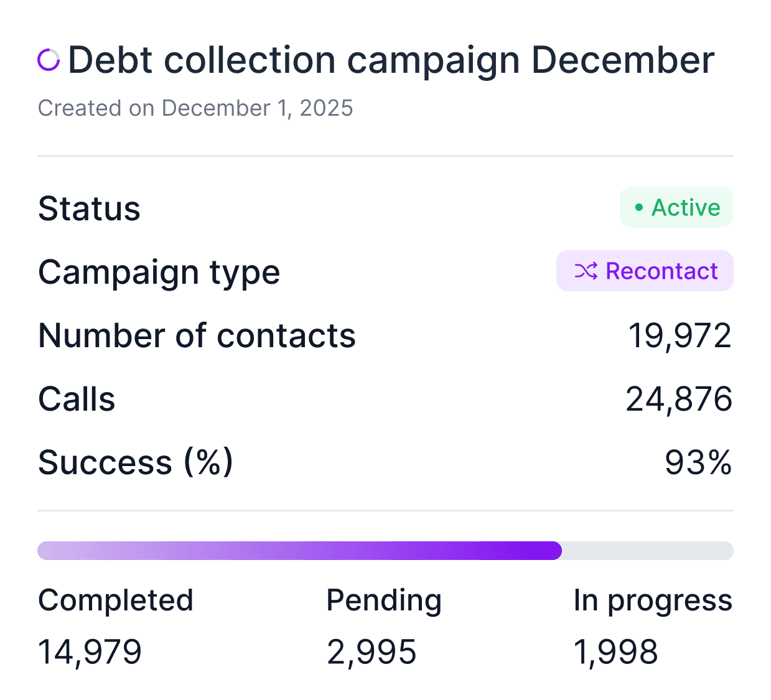Open the Debt collection campaign December title

pos(391,60)
